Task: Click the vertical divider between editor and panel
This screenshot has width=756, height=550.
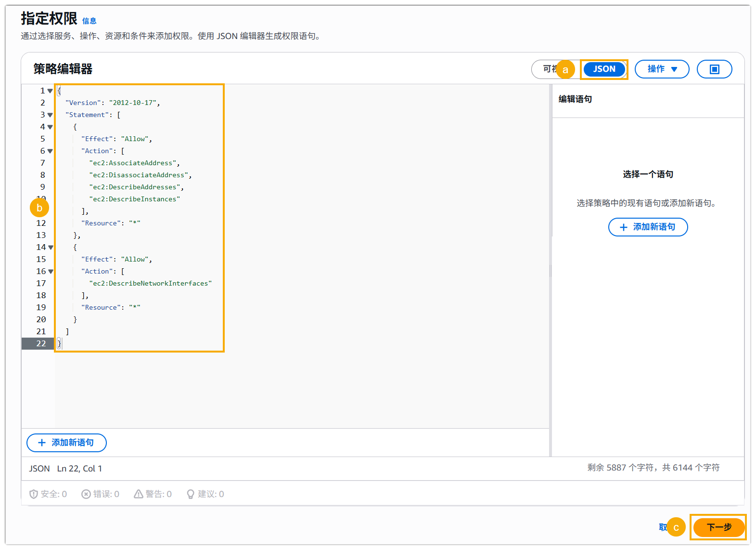Action: 551,270
